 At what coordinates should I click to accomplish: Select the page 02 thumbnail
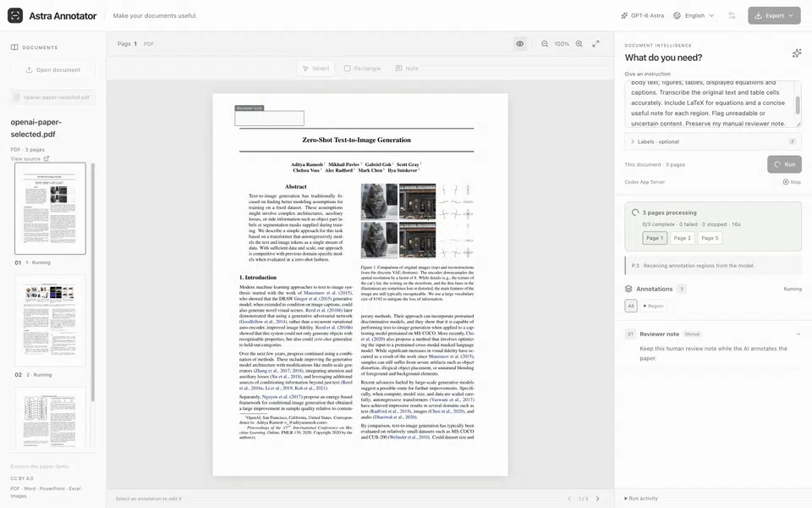coord(50,320)
